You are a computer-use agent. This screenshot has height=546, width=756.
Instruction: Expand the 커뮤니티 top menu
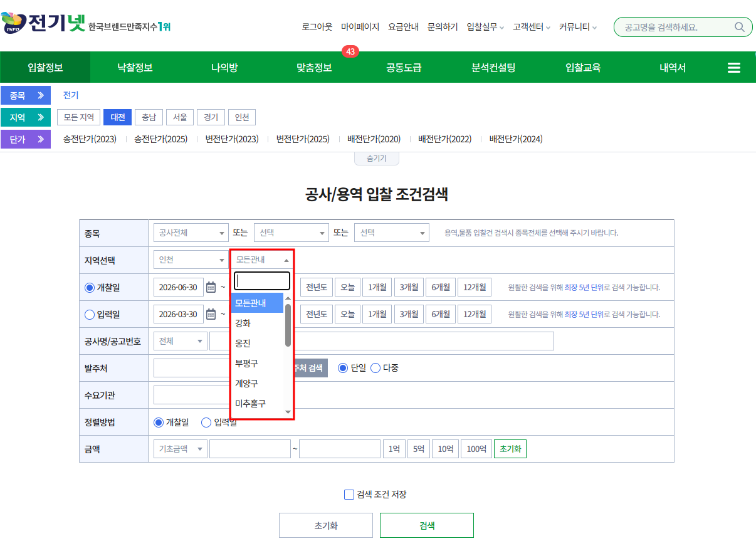[x=578, y=27]
